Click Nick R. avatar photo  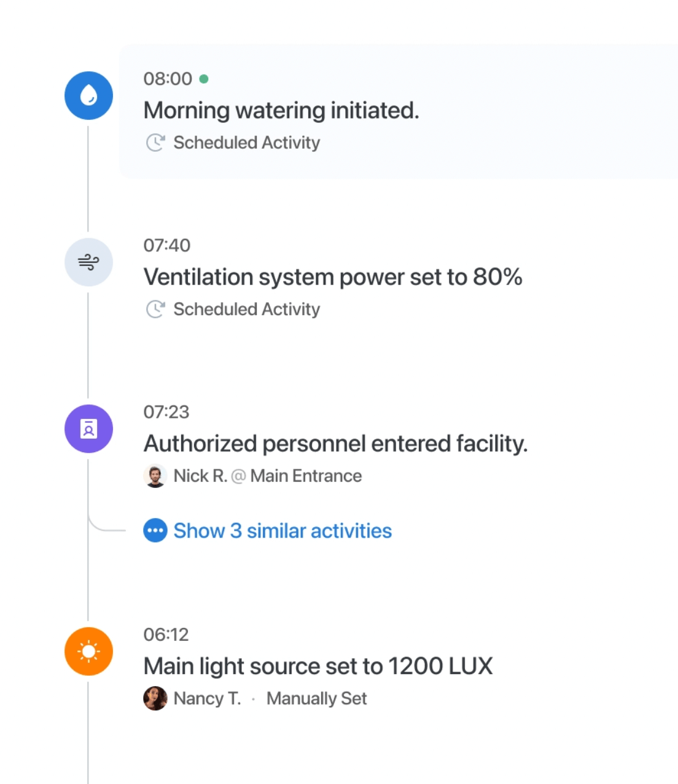155,476
